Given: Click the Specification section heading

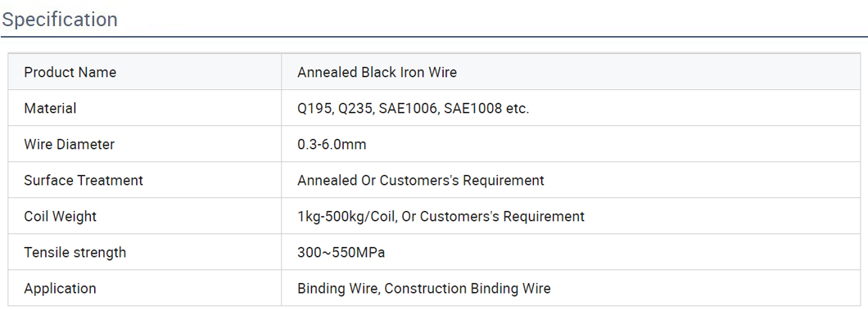Looking at the screenshot, I should click(60, 20).
